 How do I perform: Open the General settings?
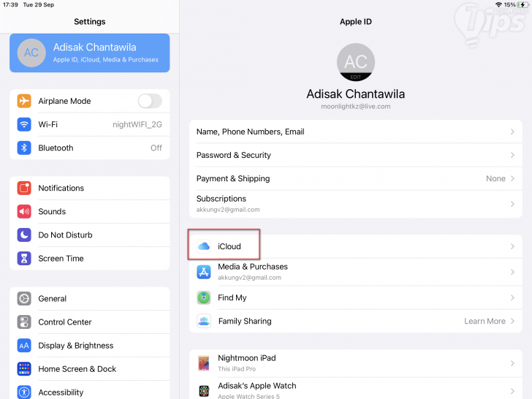click(x=90, y=299)
